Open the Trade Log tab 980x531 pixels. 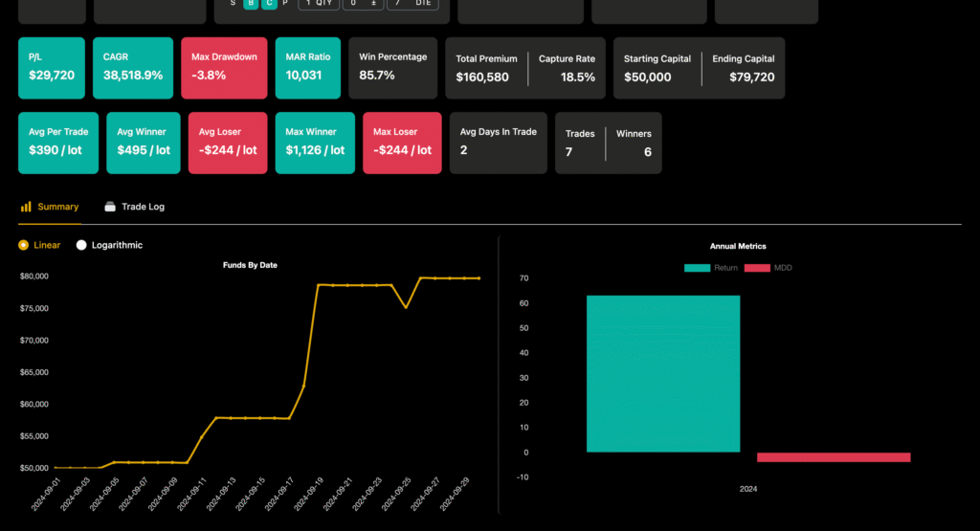tap(142, 207)
